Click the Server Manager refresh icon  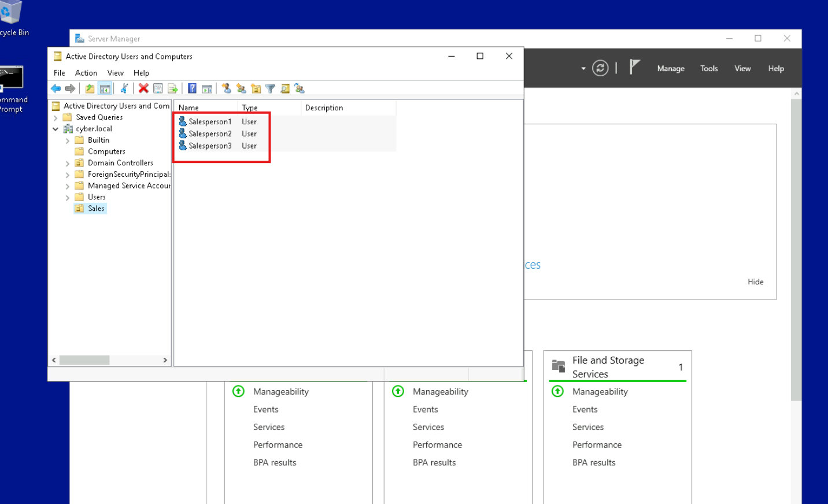[600, 68]
